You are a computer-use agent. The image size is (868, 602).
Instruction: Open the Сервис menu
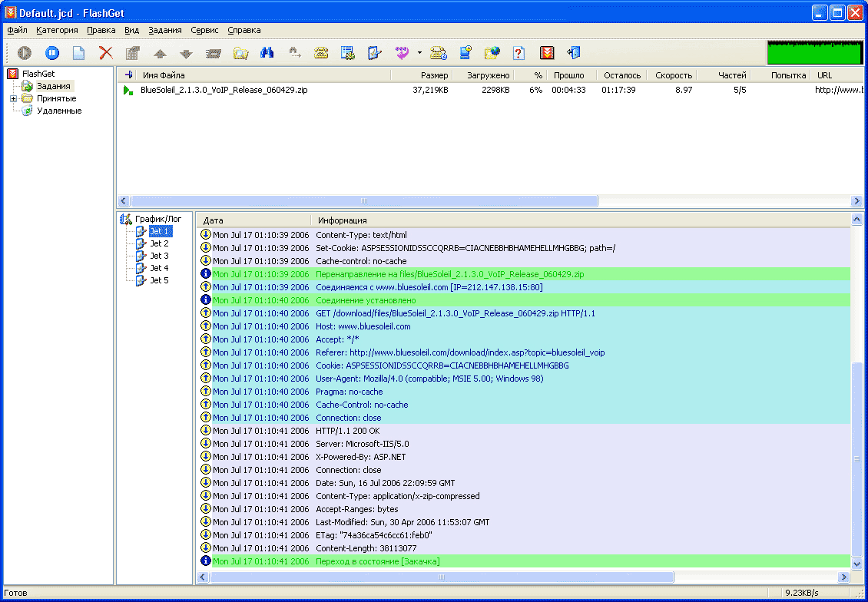tap(204, 30)
